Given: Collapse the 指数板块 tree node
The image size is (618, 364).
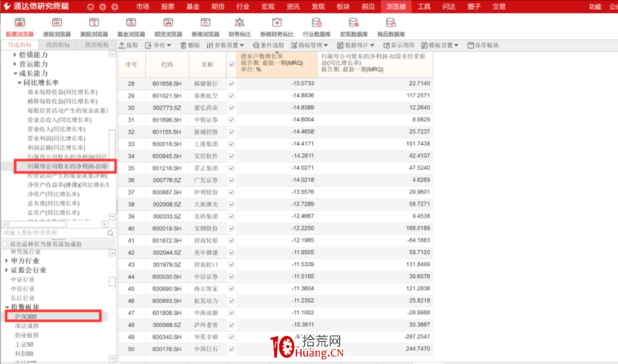Looking at the screenshot, I should coord(7,307).
